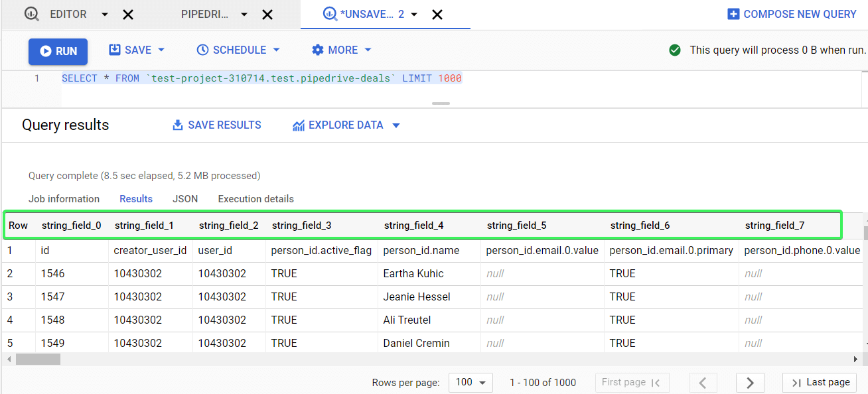Go to next results page arrow
This screenshot has height=394, width=868.
click(750, 383)
